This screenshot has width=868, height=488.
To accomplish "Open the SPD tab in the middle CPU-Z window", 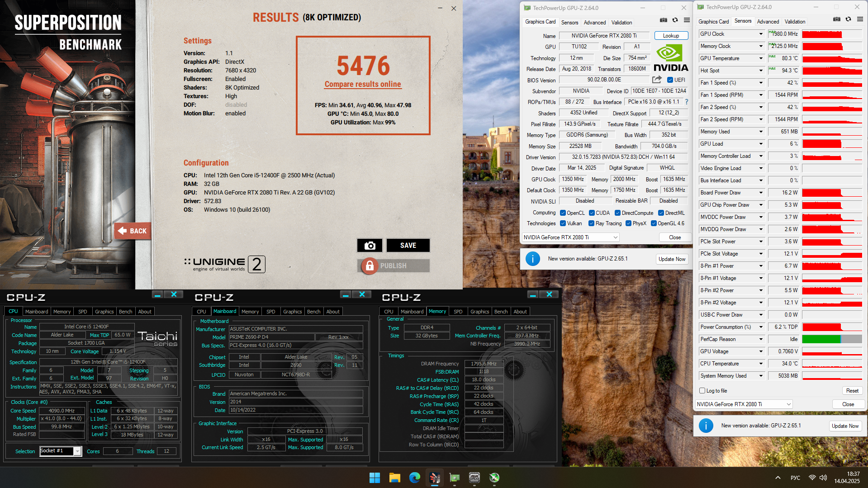I will click(x=270, y=312).
